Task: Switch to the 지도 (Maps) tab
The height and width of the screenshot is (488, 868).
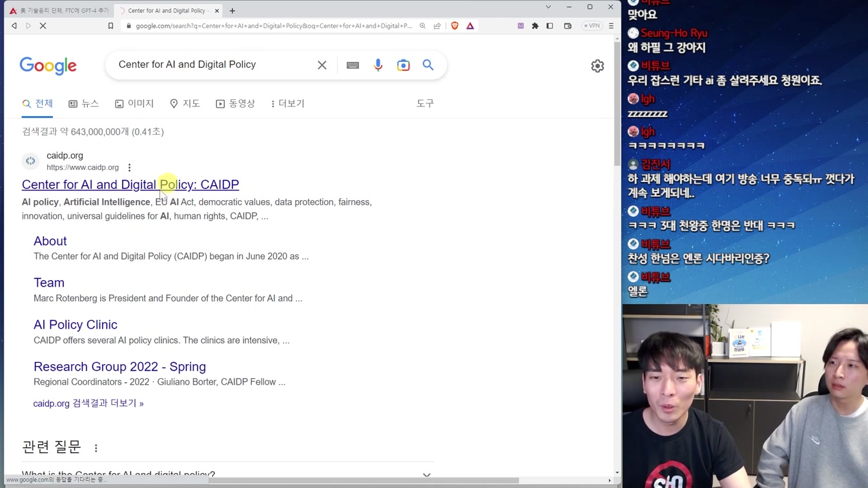Action: point(185,103)
